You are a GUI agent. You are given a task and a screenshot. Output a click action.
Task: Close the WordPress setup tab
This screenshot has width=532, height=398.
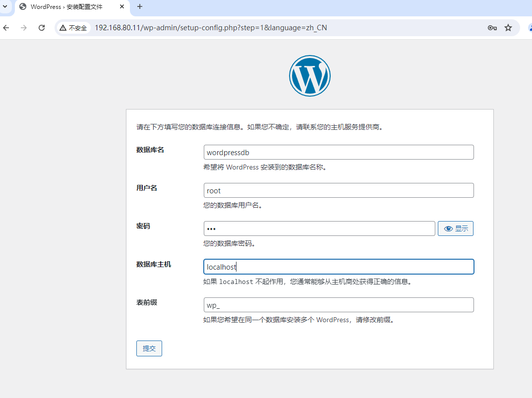(122, 6)
